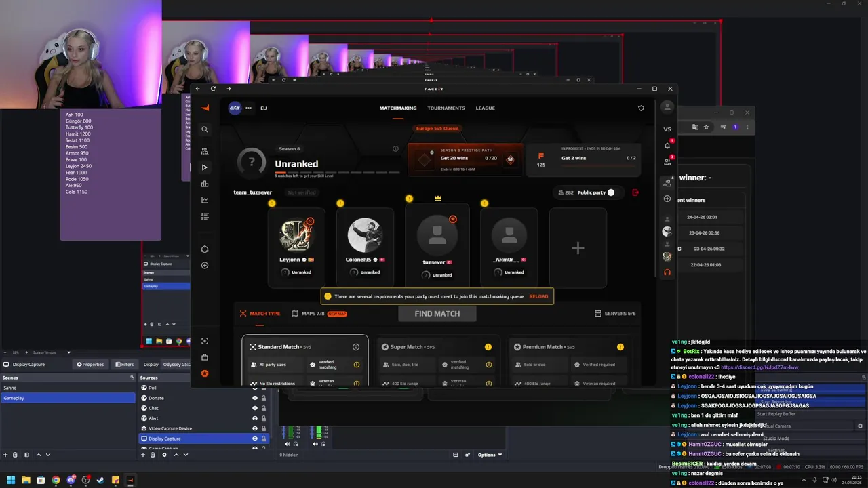868x488 pixels.
Task: Open the three-dots game menu beside CTS logo
Action: point(248,108)
